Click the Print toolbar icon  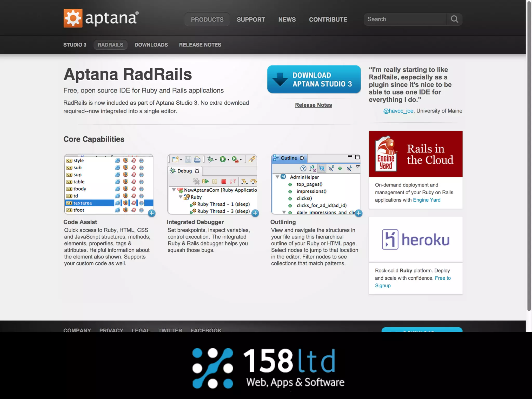pos(197,159)
